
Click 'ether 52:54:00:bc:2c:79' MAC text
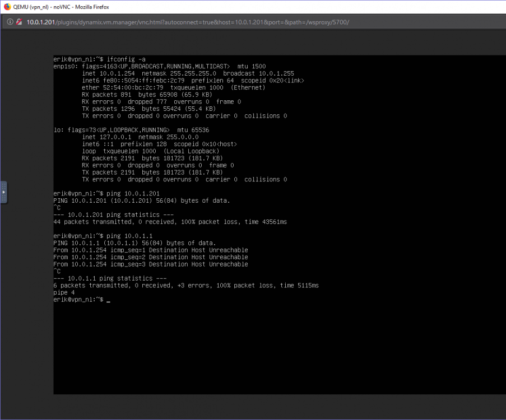pos(123,87)
